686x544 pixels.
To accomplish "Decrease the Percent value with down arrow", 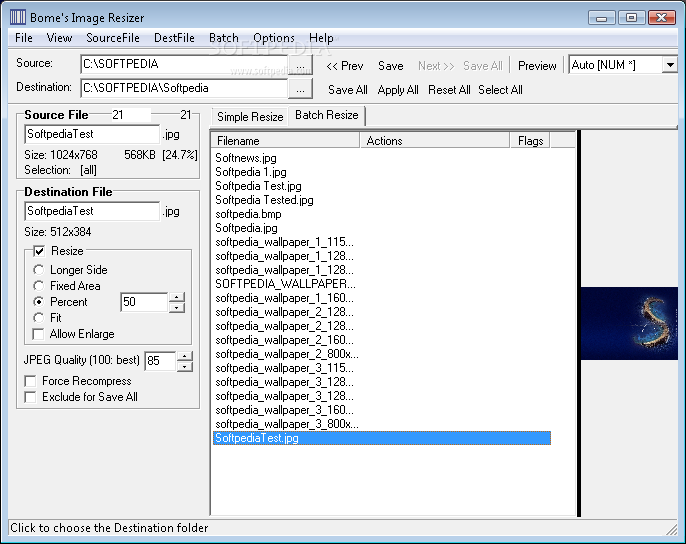I will [x=177, y=308].
